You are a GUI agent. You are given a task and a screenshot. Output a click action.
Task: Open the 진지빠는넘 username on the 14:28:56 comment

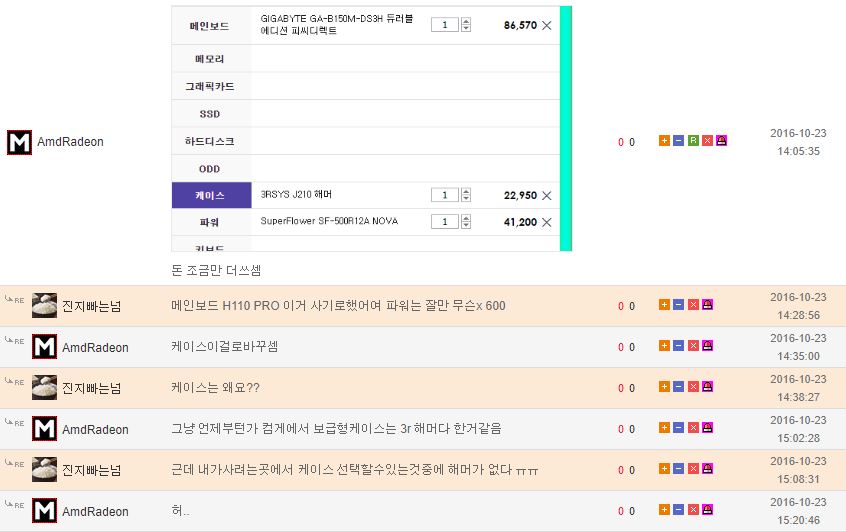92,306
